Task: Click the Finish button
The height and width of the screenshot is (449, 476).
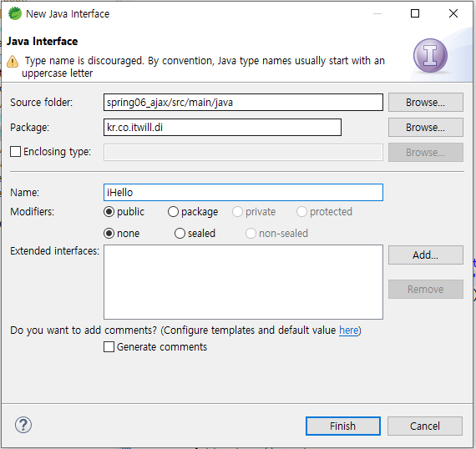Action: tap(342, 426)
